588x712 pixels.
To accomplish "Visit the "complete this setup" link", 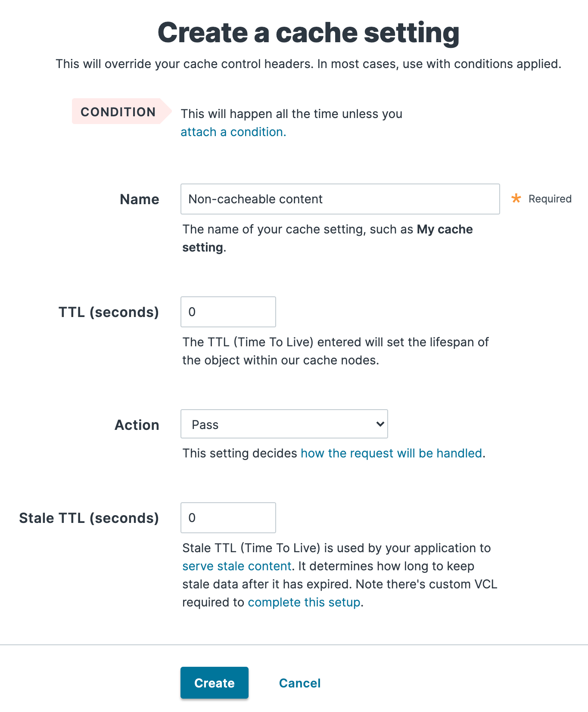I will tap(304, 602).
